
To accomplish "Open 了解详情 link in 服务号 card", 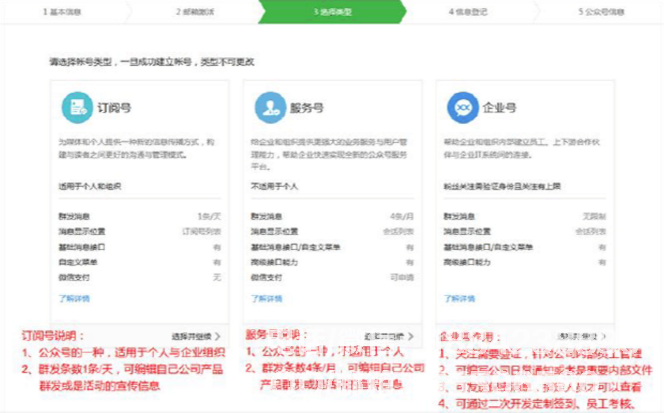I will [x=267, y=299].
